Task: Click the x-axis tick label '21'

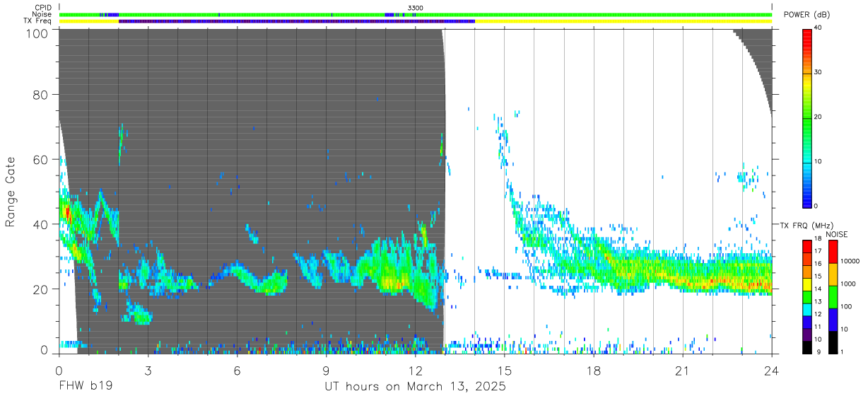Action: (x=682, y=371)
